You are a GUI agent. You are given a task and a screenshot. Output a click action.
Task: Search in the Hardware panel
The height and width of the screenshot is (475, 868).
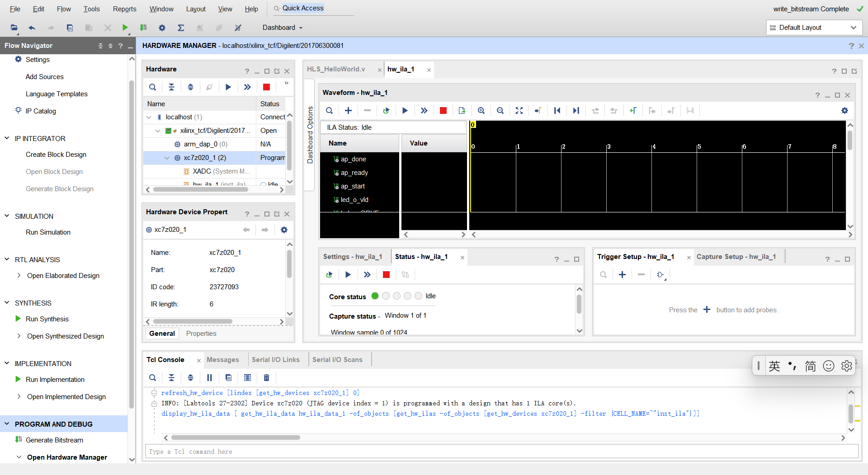tap(153, 87)
